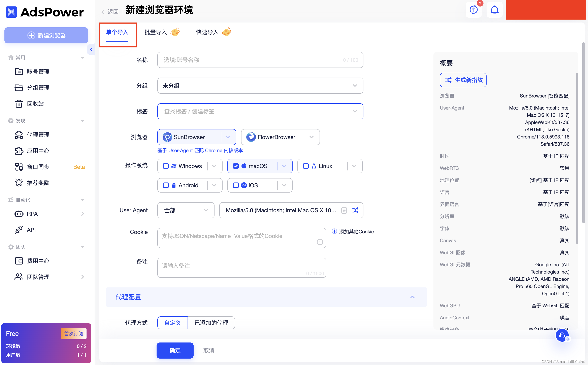
Task: Enable the Linux checkbox
Action: point(306,166)
